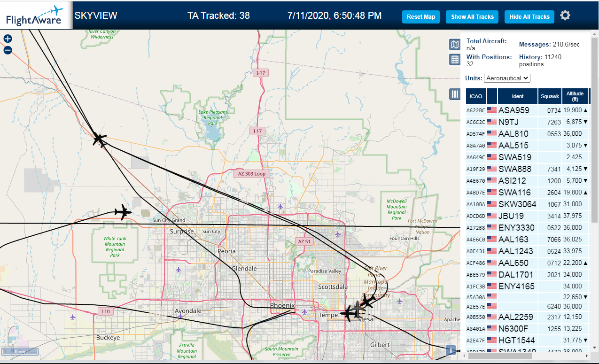Select the AAL810 aircraft row
This screenshot has width=599, height=364.
(x=527, y=134)
